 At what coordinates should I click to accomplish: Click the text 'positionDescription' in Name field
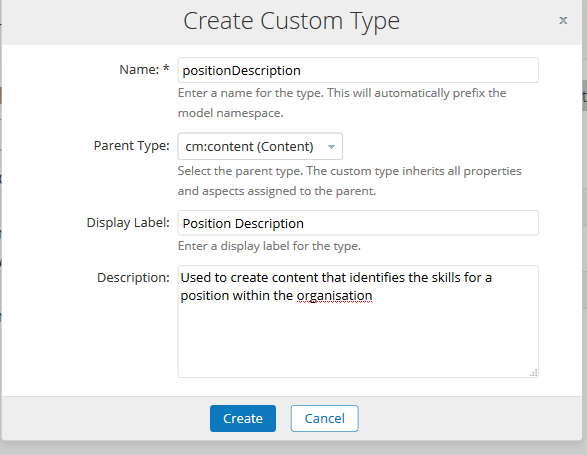pyautogui.click(x=241, y=71)
